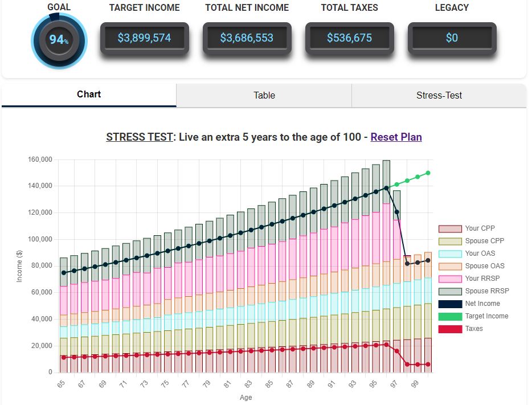Click the 94% goal progress gauge

(59, 40)
